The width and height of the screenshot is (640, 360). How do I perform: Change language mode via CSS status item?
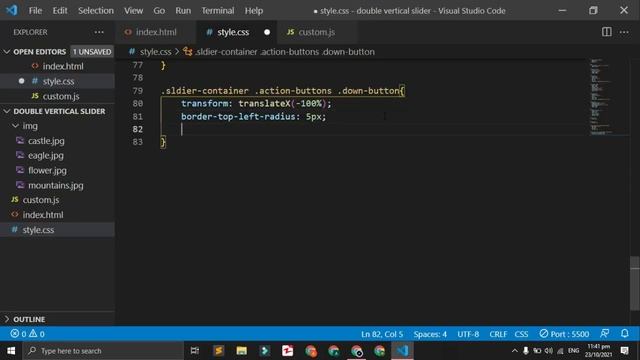point(521,334)
